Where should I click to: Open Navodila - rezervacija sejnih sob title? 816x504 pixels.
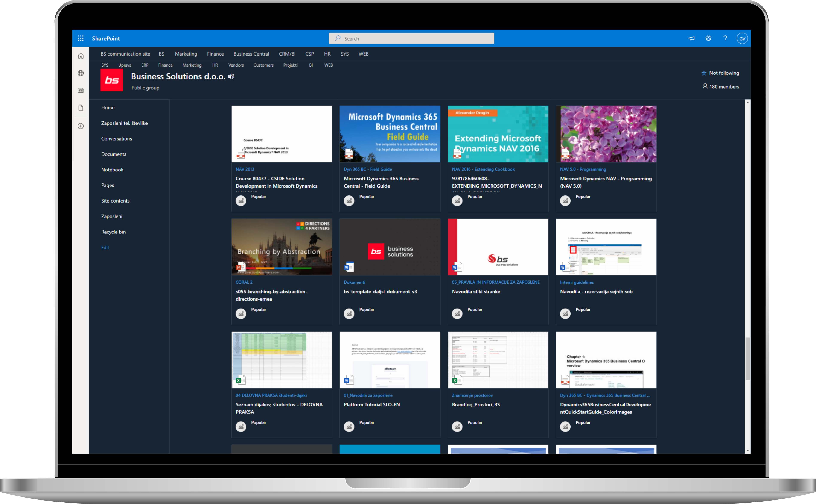click(596, 292)
